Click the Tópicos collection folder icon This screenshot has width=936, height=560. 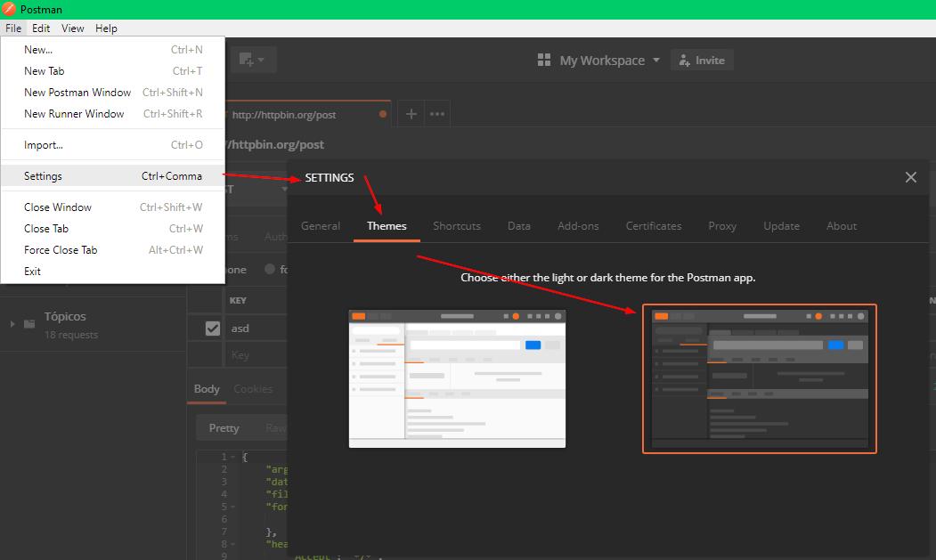(29, 323)
